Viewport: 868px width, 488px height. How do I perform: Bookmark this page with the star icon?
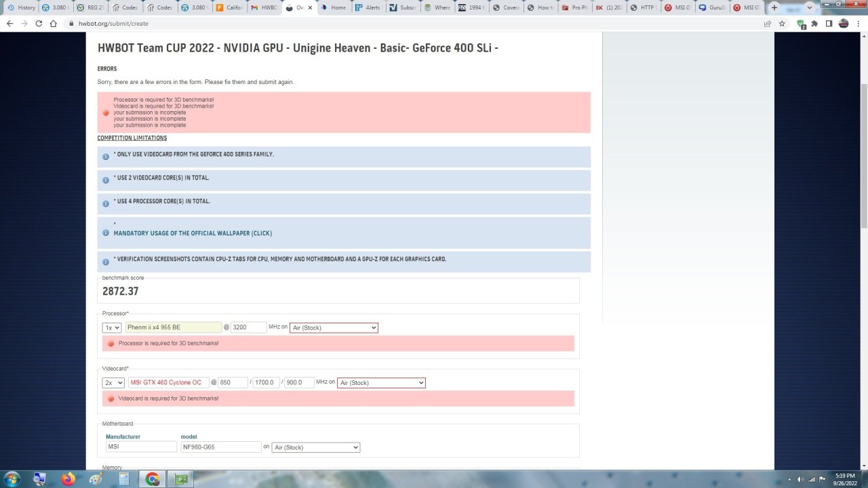pos(782,23)
